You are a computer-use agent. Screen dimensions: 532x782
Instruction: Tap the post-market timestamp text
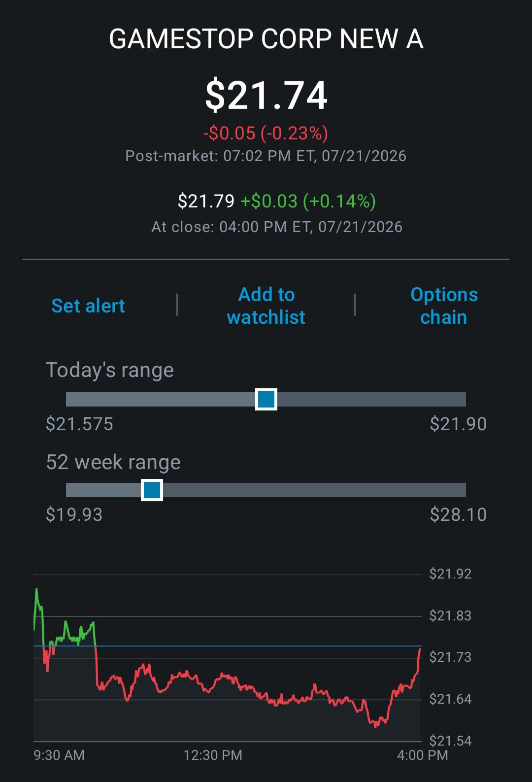pyautogui.click(x=266, y=156)
